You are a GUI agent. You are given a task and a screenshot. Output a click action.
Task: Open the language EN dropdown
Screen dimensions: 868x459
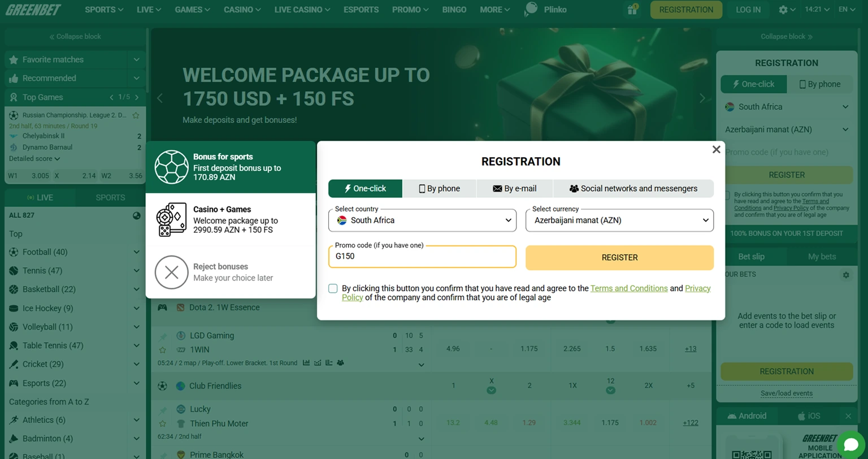coord(847,10)
